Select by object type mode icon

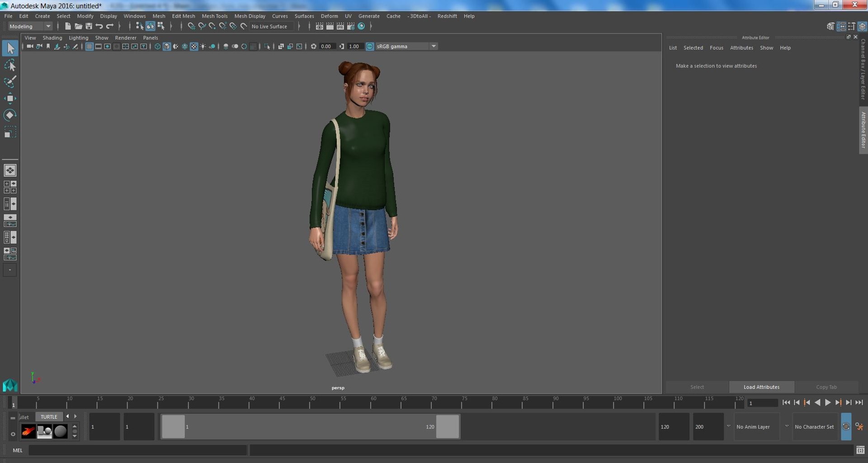[150, 26]
